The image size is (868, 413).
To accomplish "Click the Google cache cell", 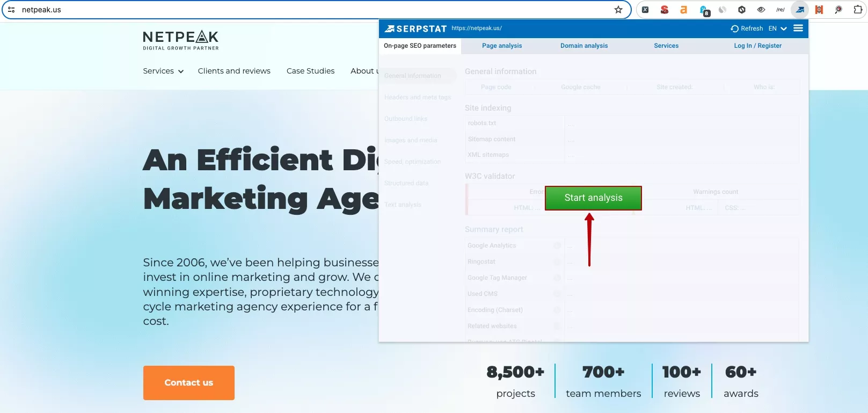I will (580, 87).
